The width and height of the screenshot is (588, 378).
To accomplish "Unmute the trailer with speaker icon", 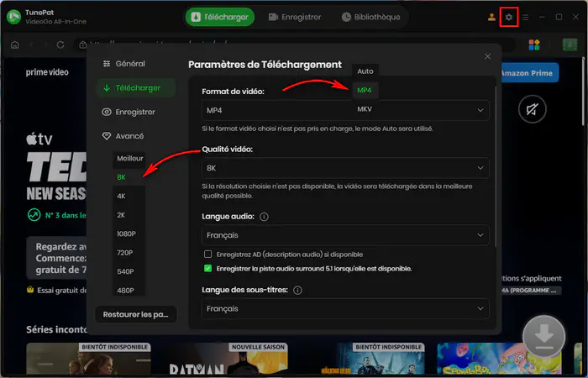I will coord(532,109).
